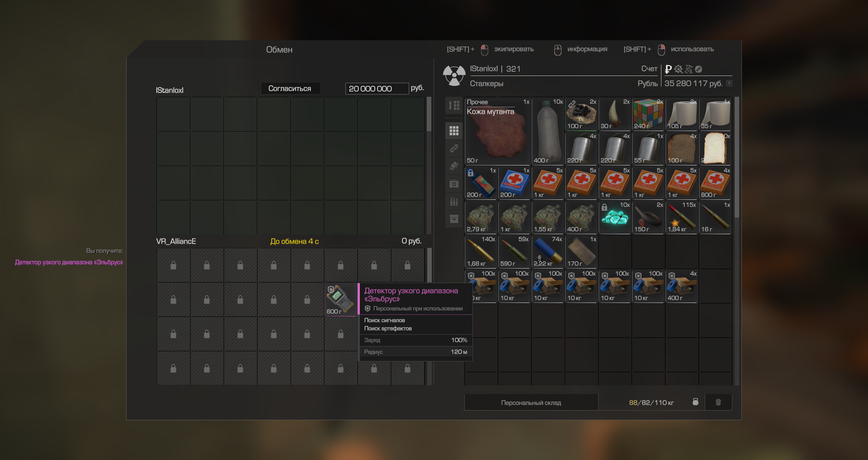Click the third currency icon beside Счет

(x=689, y=69)
